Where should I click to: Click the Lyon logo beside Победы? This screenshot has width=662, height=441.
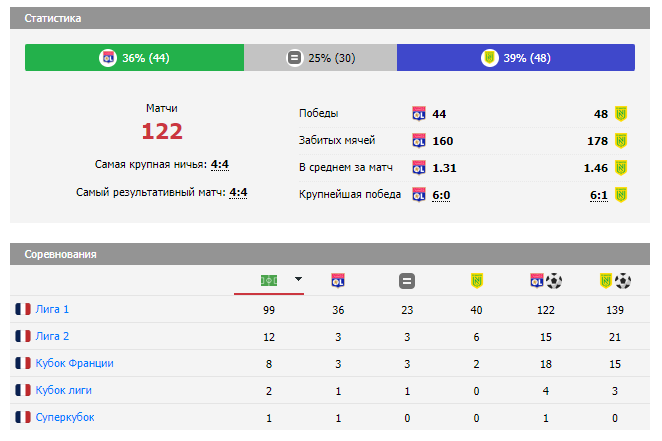point(419,114)
